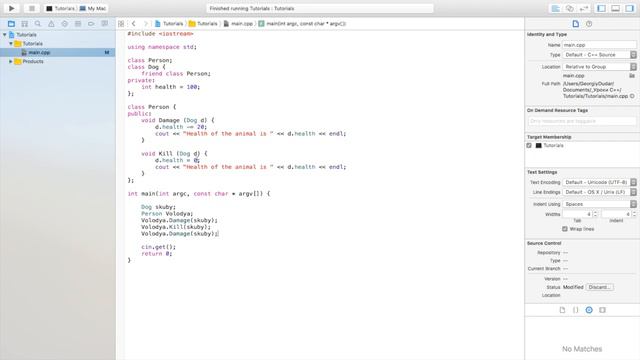Open Line Endings dropdown

pos(599,192)
